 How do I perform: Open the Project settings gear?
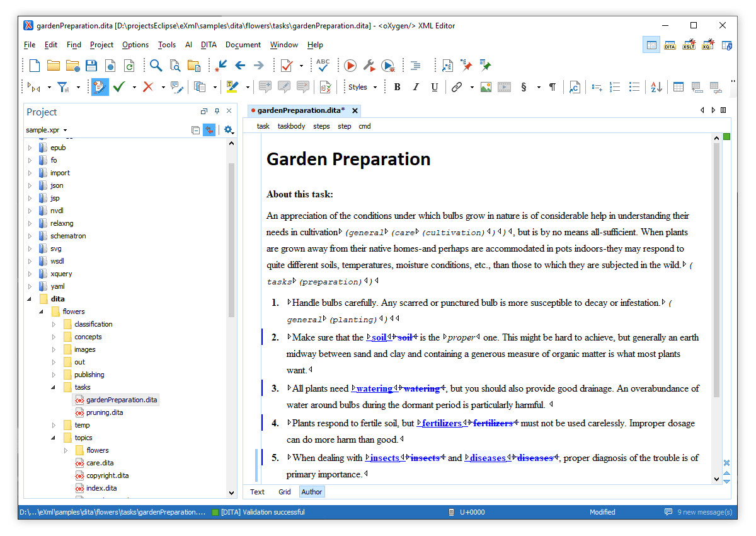[x=228, y=130]
